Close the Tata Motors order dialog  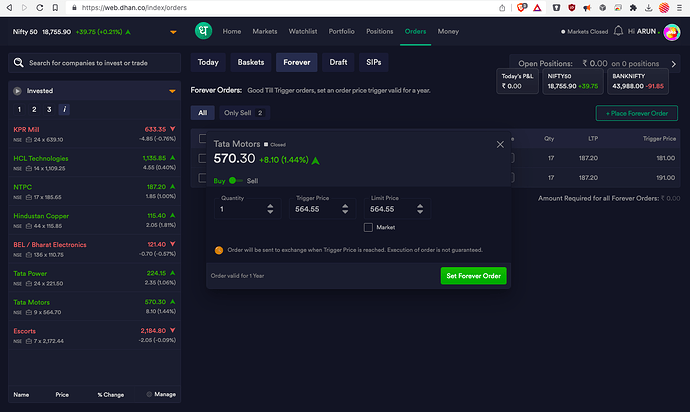click(x=500, y=144)
